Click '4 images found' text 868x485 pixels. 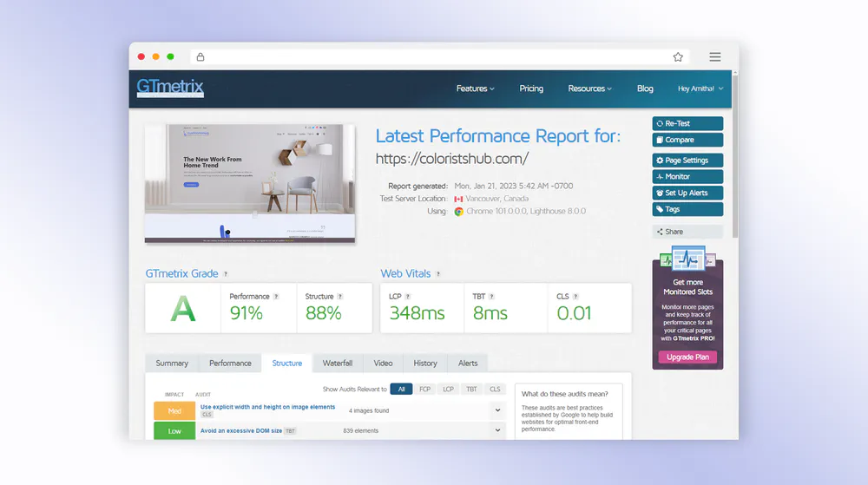tap(369, 411)
